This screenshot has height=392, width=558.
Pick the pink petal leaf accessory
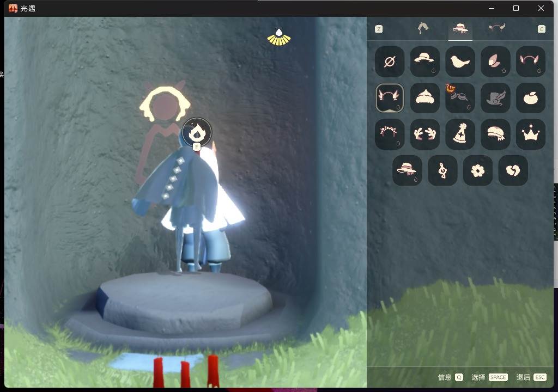[495, 62]
